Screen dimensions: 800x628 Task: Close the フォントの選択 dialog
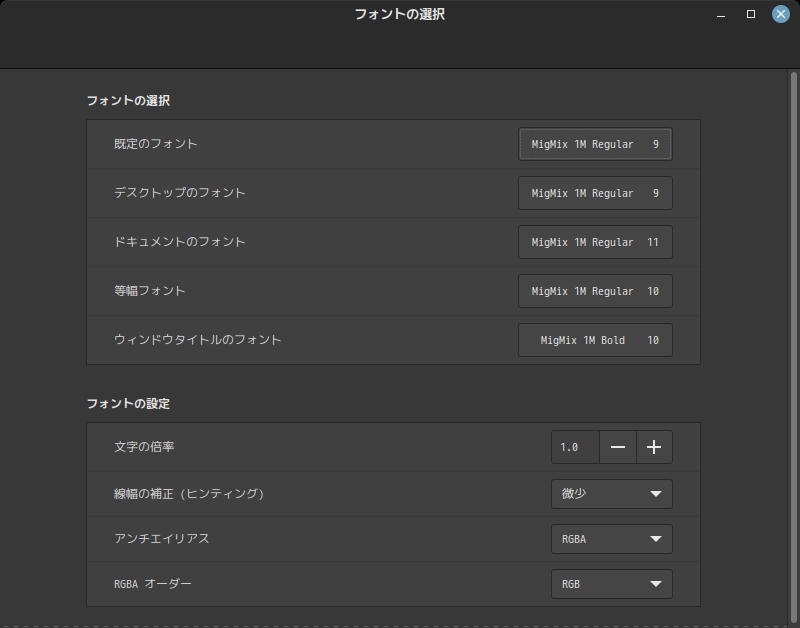click(779, 14)
